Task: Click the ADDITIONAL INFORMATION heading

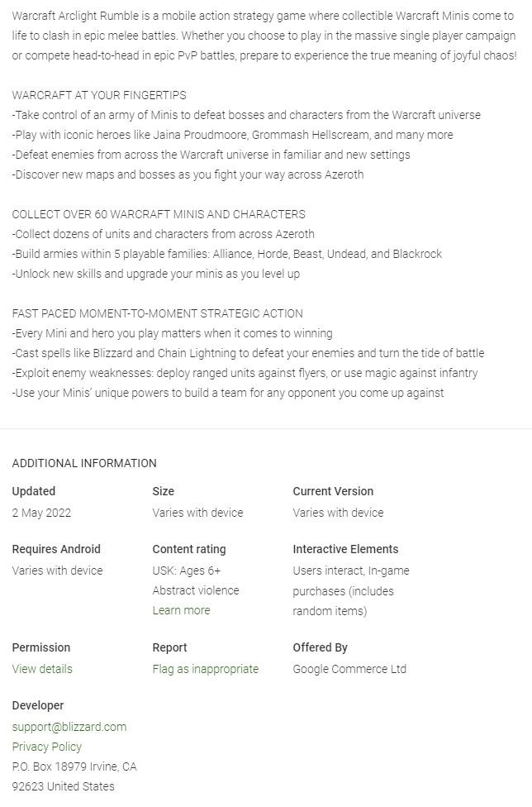Action: 84,463
